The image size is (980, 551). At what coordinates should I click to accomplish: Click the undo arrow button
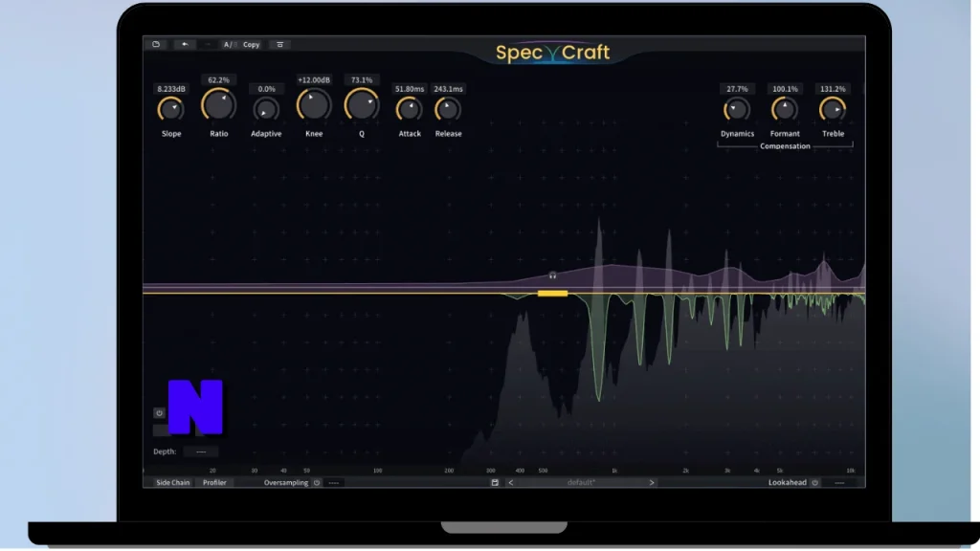click(x=185, y=44)
